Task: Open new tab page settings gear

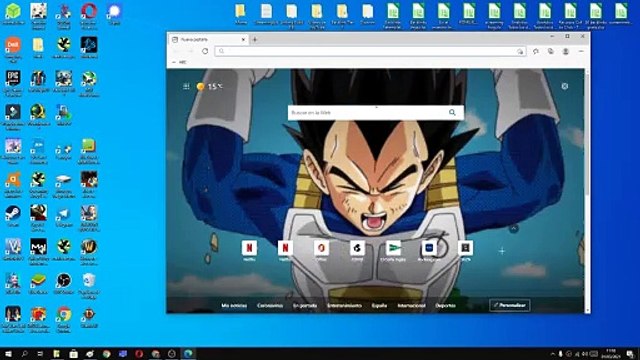Action: 564,86
